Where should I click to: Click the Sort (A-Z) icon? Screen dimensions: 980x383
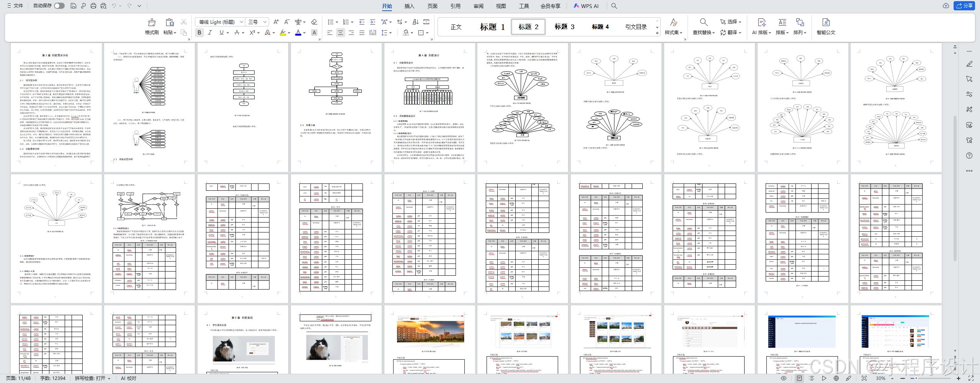415,22
